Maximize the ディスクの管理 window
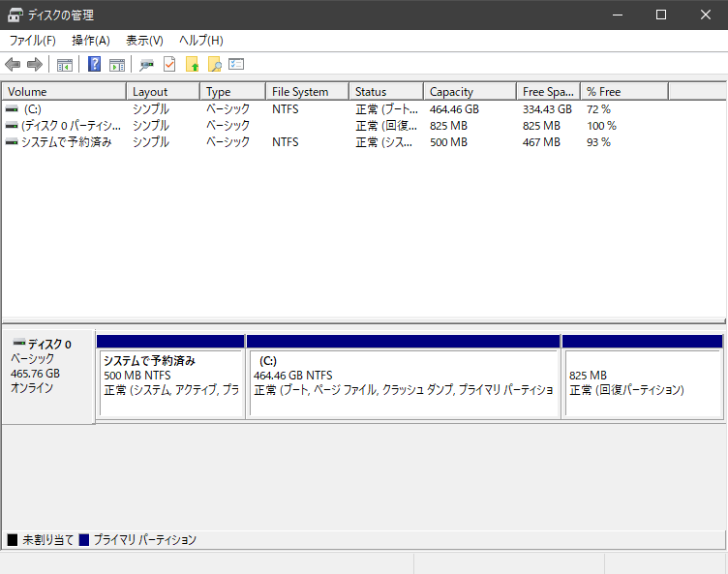728x574 pixels. [661, 15]
